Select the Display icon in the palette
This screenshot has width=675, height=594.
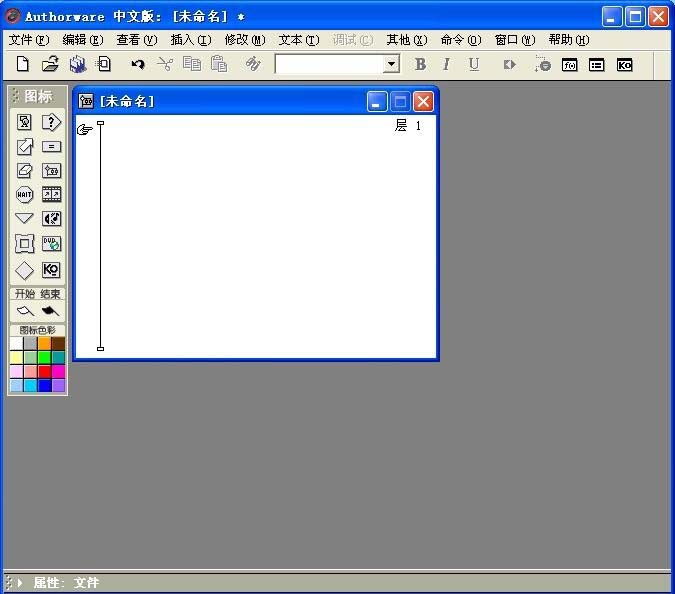pyautogui.click(x=24, y=122)
